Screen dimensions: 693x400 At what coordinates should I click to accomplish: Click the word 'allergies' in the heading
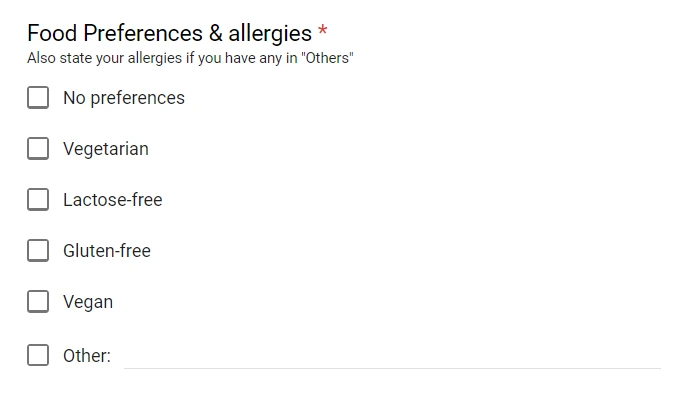(270, 34)
